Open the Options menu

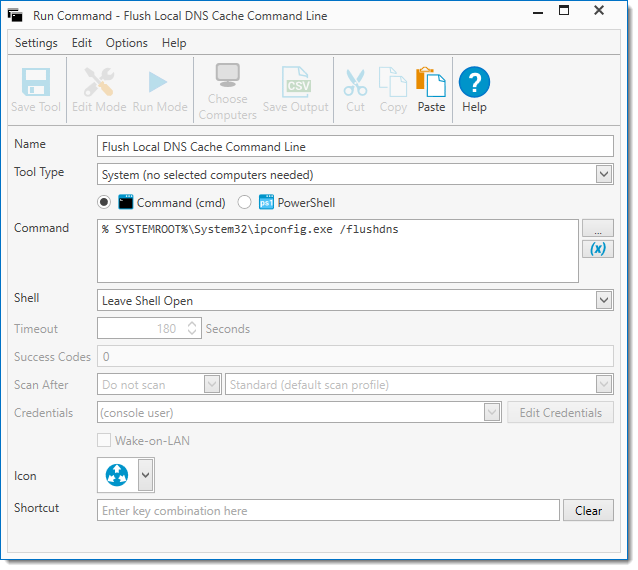(127, 43)
